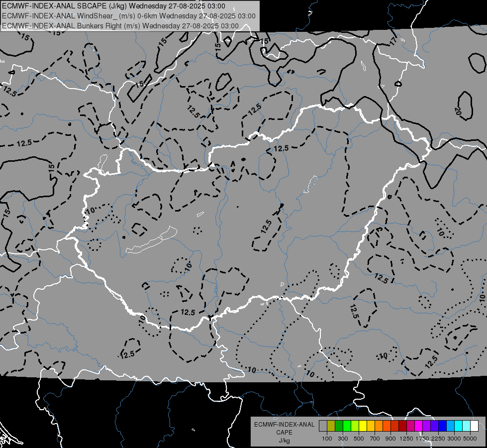The image size is (487, 448).
Task: Click the SBCAPE (J/kg) header line
Action: pos(113,6)
